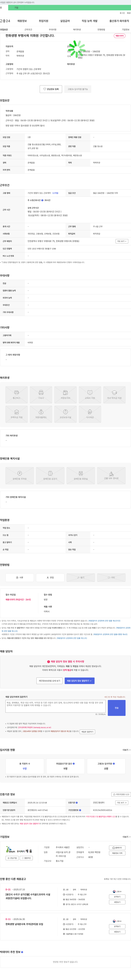Screen dimensions: 131x980
Task: Click the info icon beside 인증기관
Action: coord(77,803)
